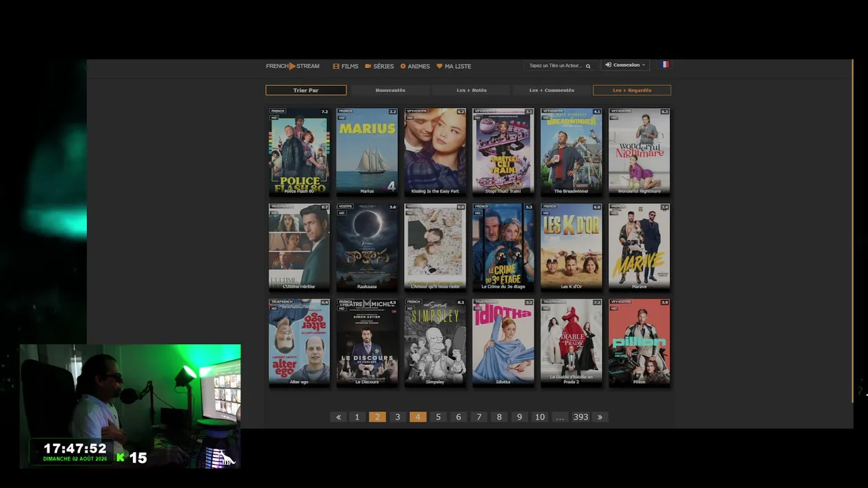Open the FILMS menu
This screenshot has width=868, height=488.
point(345,66)
